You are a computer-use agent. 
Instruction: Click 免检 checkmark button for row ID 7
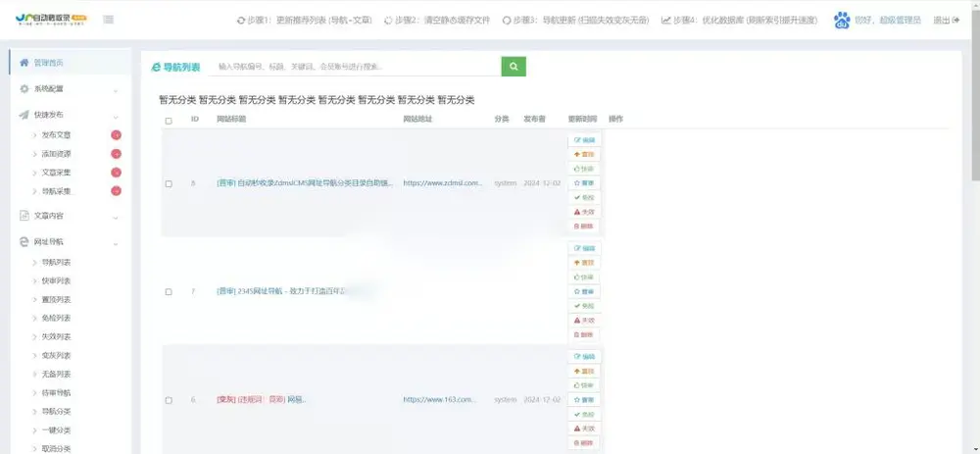pyautogui.click(x=584, y=306)
